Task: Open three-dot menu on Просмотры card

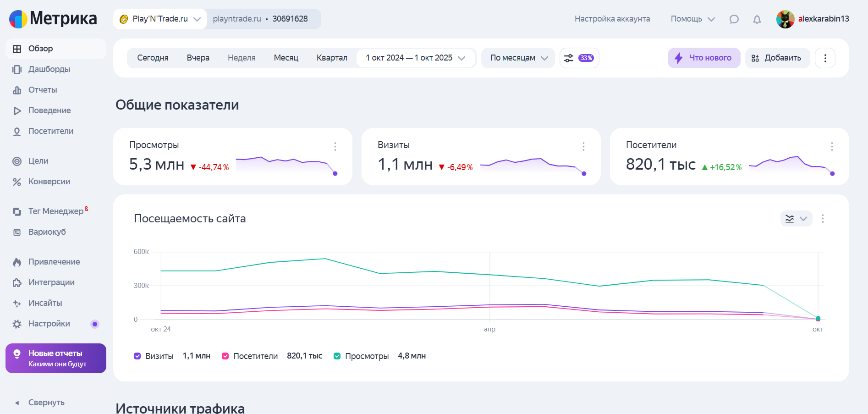Action: (335, 146)
